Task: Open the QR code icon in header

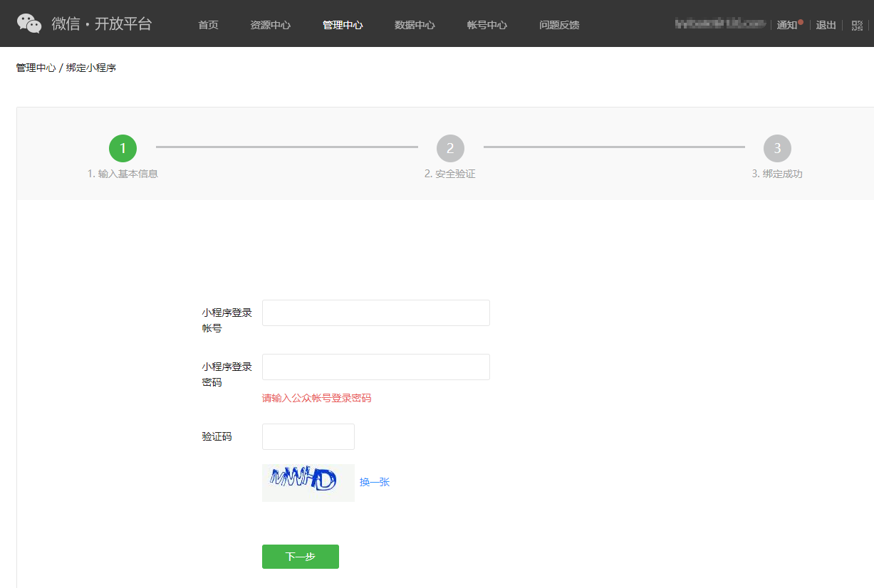Action: (857, 25)
